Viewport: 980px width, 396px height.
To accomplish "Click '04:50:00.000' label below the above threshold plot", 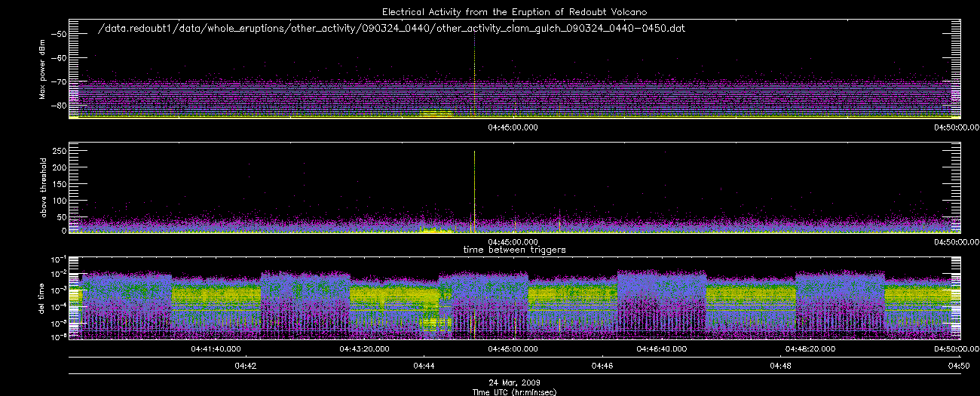I will point(958,241).
